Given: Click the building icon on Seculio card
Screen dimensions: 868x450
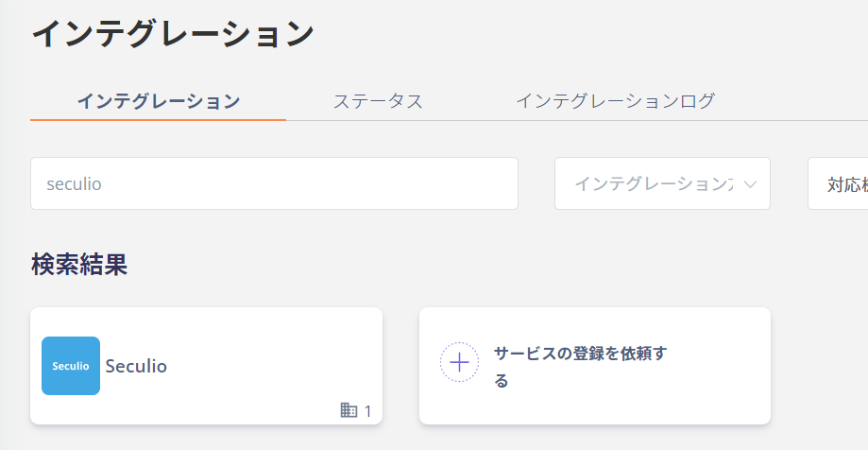Looking at the screenshot, I should pyautogui.click(x=349, y=410).
